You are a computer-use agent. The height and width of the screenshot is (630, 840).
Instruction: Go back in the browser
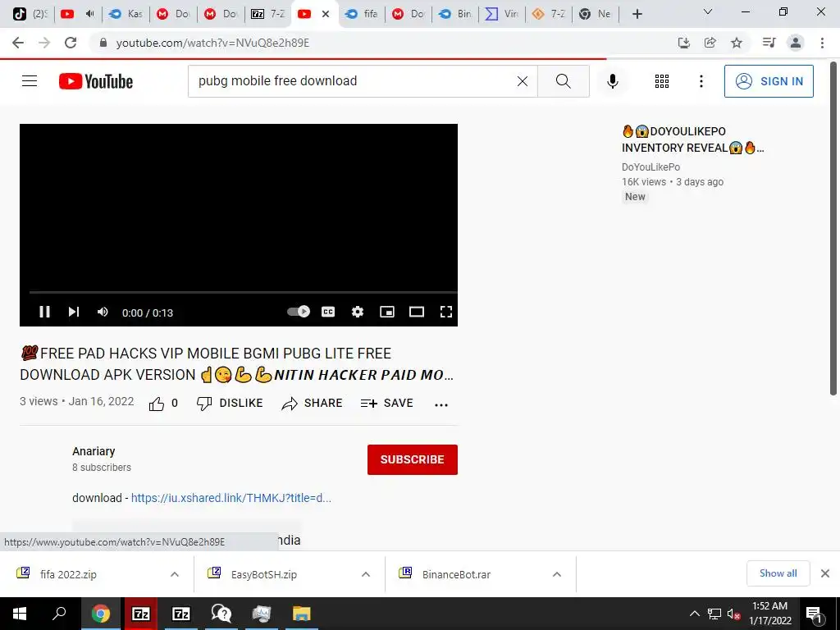coord(18,43)
